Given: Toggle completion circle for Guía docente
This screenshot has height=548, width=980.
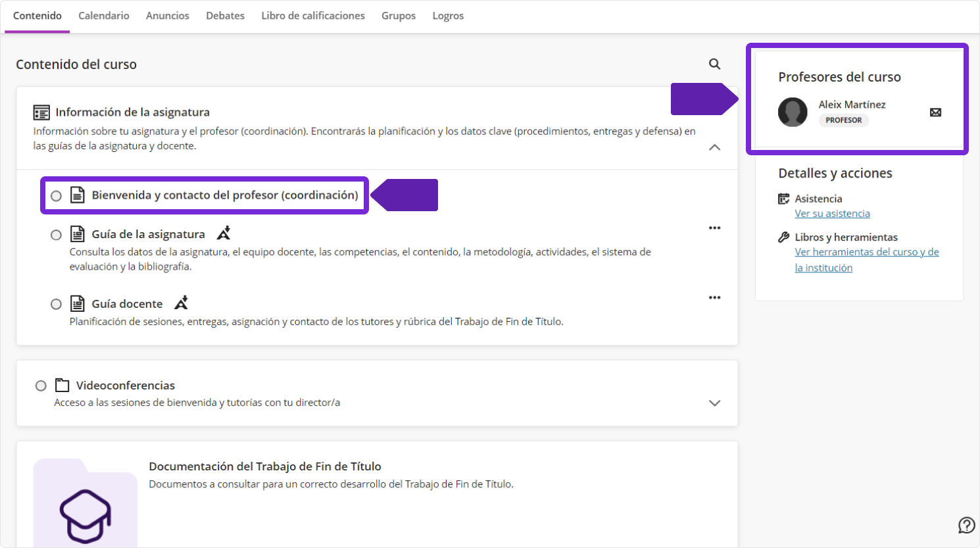Looking at the screenshot, I should (57, 304).
